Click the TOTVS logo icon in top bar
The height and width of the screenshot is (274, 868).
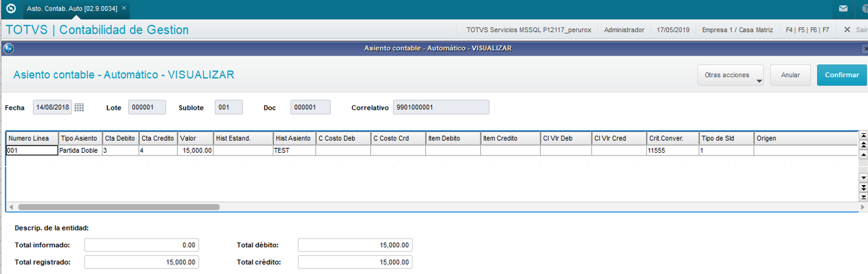point(11,9)
